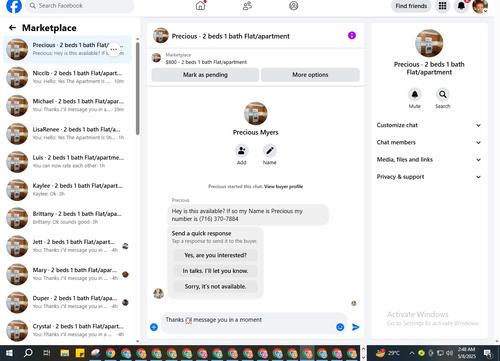This screenshot has width=500, height=361.
Task: Open the Niccib conversation
Action: [67, 77]
